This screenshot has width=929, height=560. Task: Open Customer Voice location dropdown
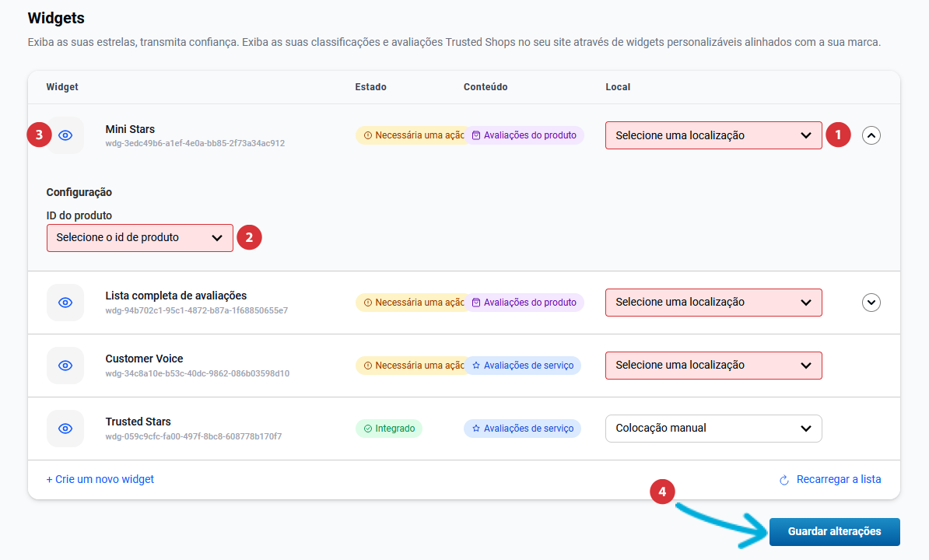713,366
